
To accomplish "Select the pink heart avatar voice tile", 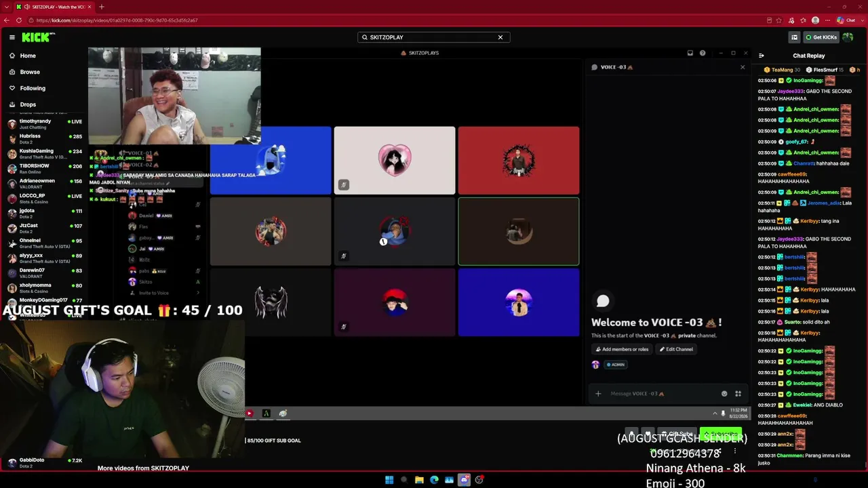I will point(395,160).
